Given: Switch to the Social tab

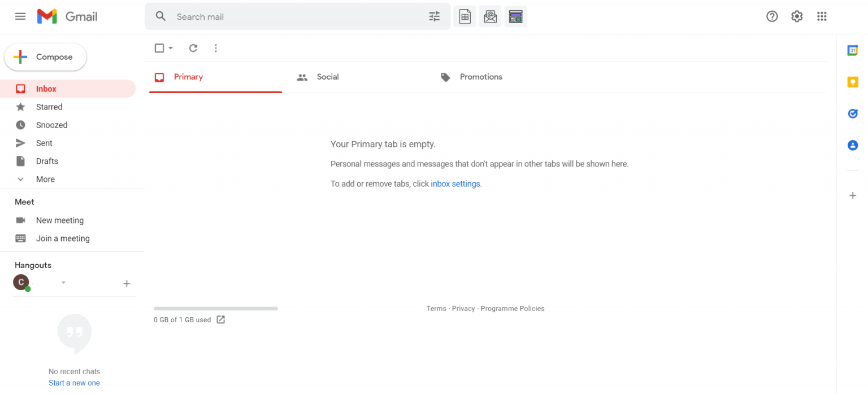Looking at the screenshot, I should (x=328, y=77).
